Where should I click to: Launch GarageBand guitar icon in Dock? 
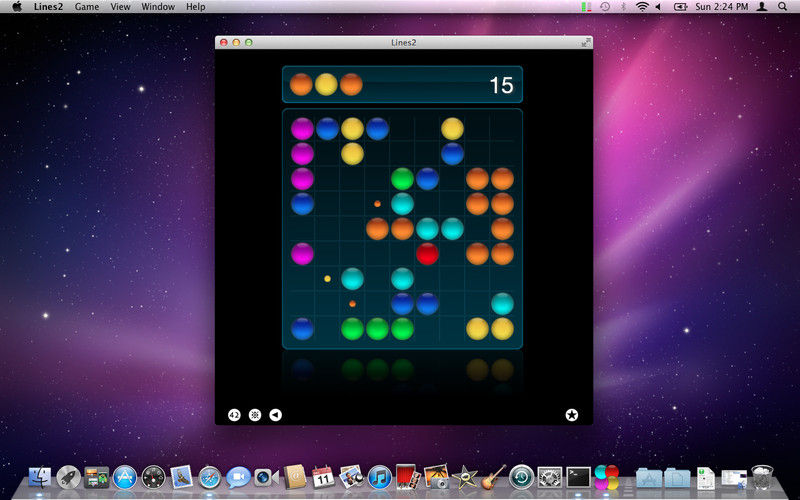[493, 477]
